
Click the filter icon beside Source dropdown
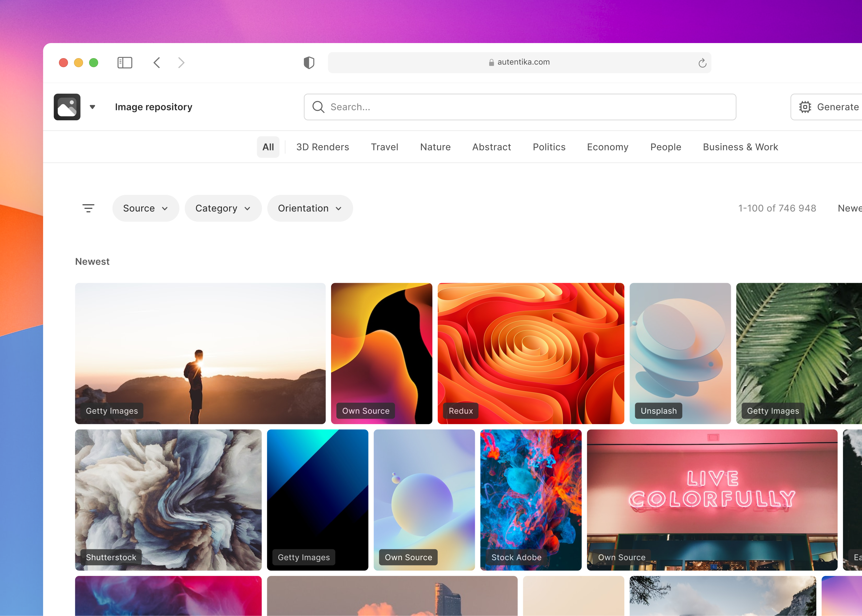point(88,208)
